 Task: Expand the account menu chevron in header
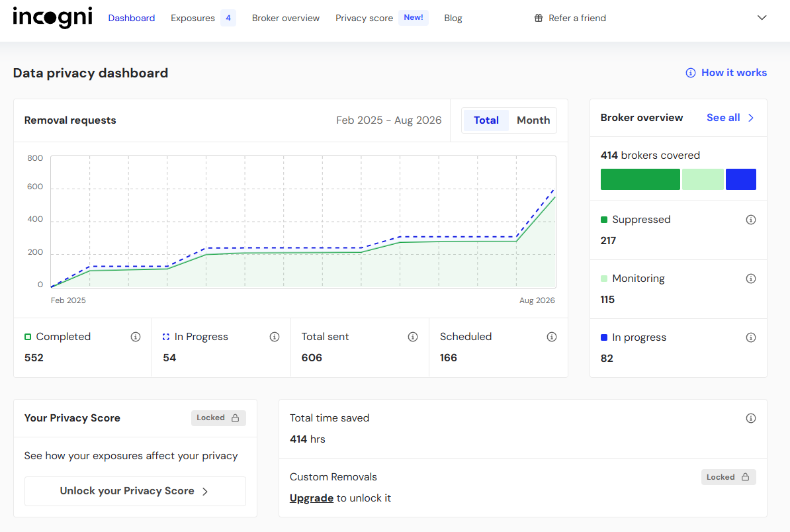click(x=762, y=18)
